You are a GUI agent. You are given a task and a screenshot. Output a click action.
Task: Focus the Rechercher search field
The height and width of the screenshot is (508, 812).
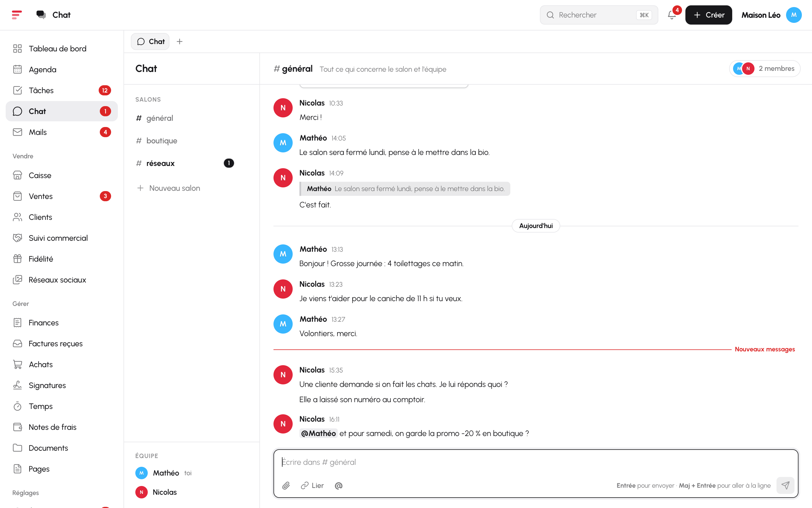pyautogui.click(x=599, y=15)
